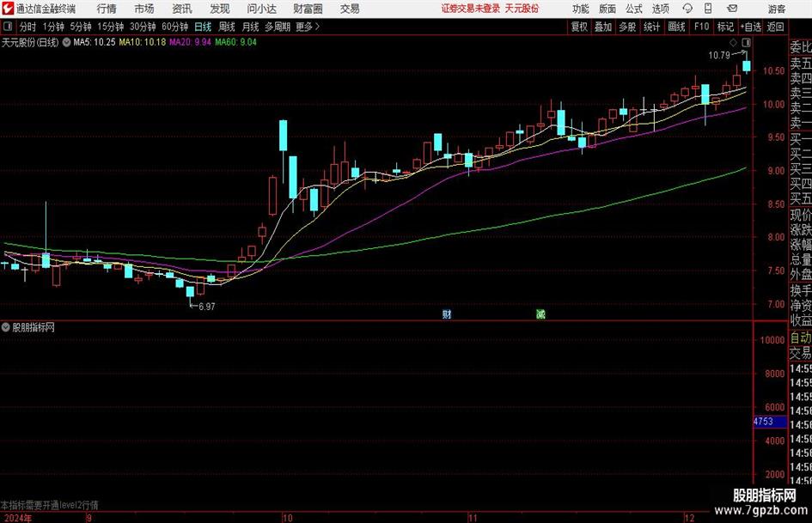Switch to the 60分钟 period
Image resolution: width=812 pixels, height=523 pixels.
tap(175, 27)
